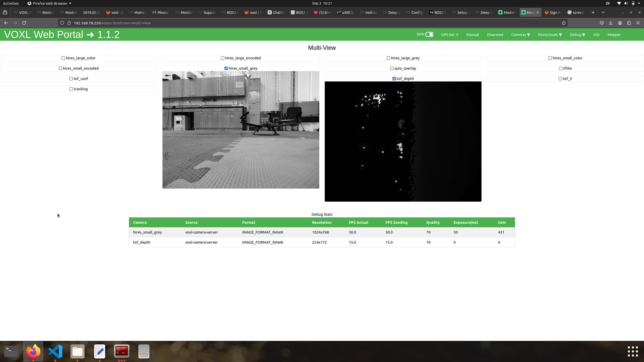Image resolution: width=644 pixels, height=362 pixels.
Task: Open the extensions puzzle icon
Action: click(629, 23)
